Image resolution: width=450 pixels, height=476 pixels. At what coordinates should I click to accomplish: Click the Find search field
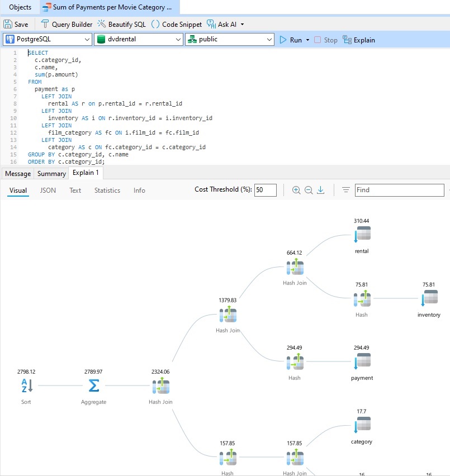[400, 190]
